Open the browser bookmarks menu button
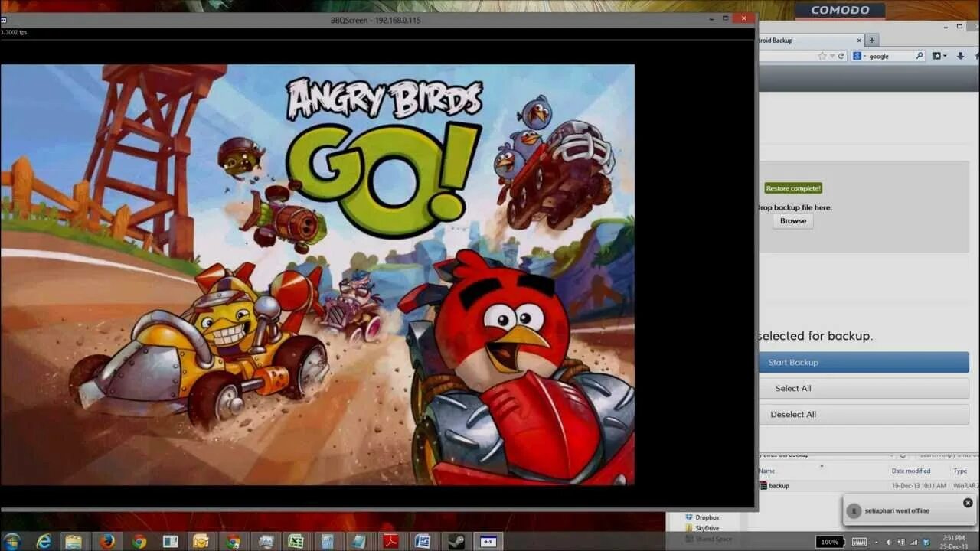 [x=939, y=56]
